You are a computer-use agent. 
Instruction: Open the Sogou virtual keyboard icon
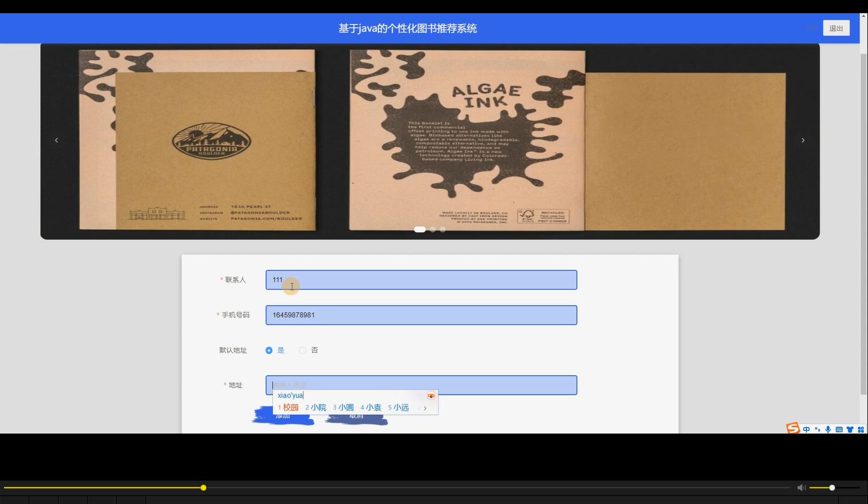[839, 429]
